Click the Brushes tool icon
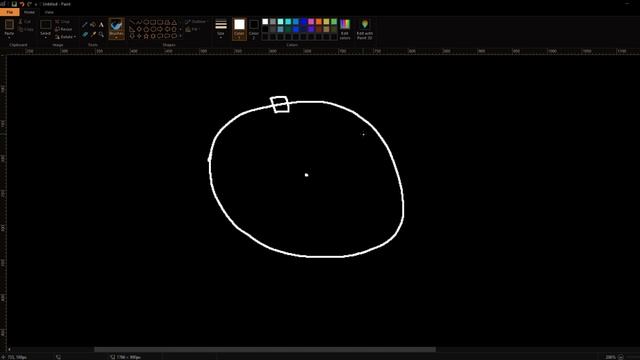This screenshot has width=640, height=360. pos(116,25)
